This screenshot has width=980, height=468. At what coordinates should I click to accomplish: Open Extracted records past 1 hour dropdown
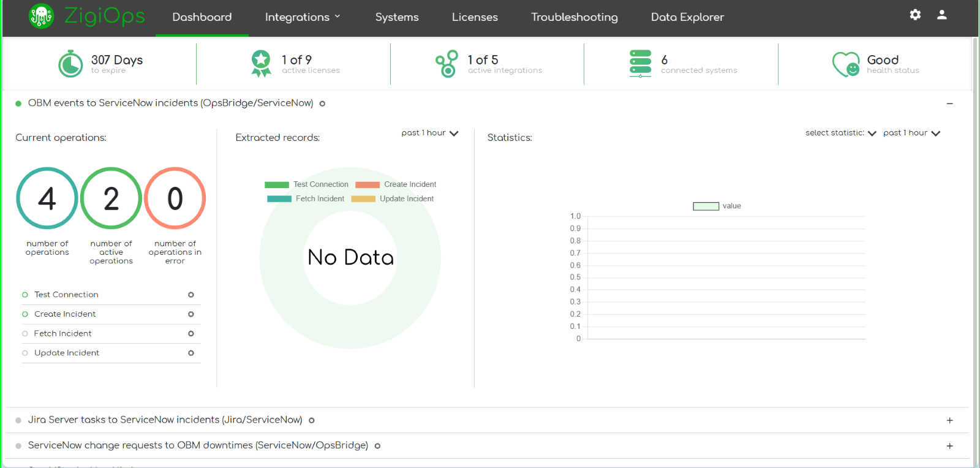(x=429, y=133)
